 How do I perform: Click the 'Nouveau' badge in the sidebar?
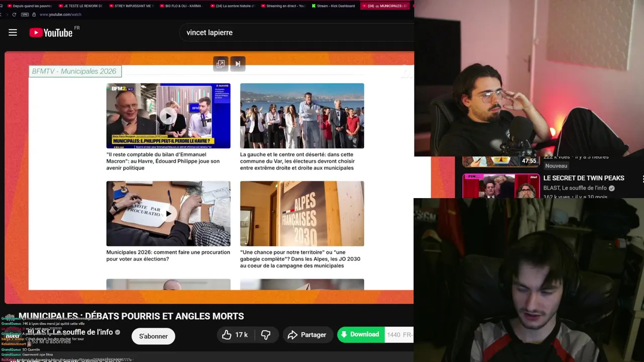(x=556, y=166)
